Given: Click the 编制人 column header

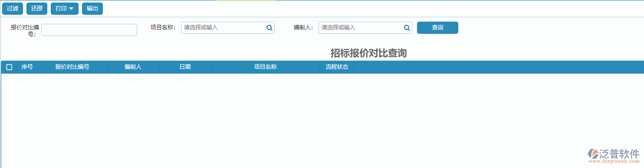Looking at the screenshot, I should [133, 67].
